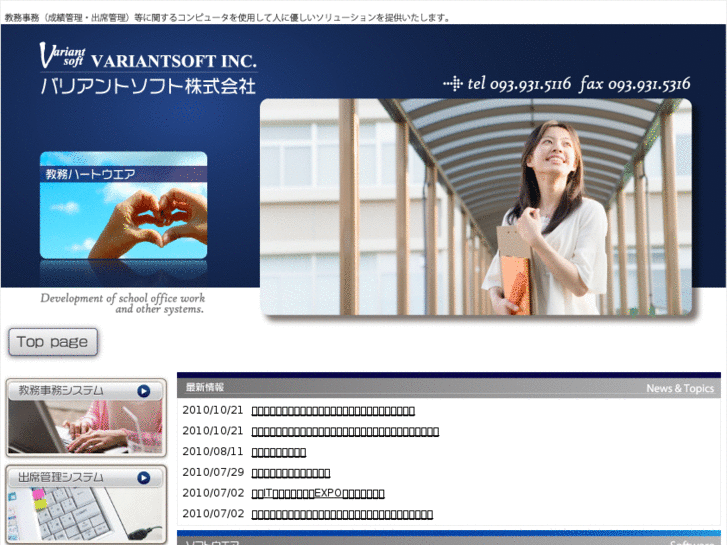
Task: Click the News & Topics header label
Action: [680, 389]
